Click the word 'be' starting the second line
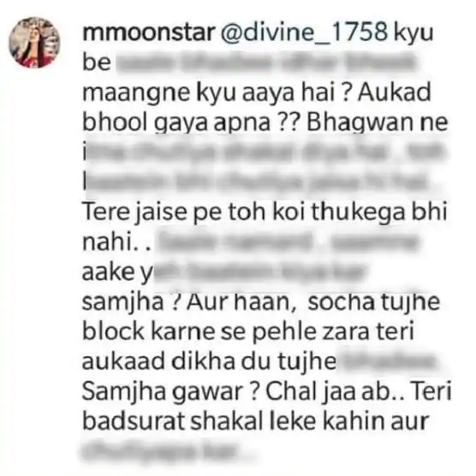476x476 pixels. pyautogui.click(x=97, y=62)
